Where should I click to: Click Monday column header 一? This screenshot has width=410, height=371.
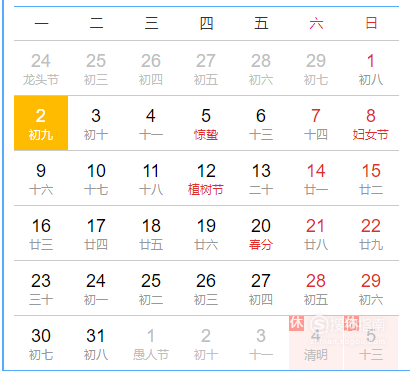[x=41, y=24]
